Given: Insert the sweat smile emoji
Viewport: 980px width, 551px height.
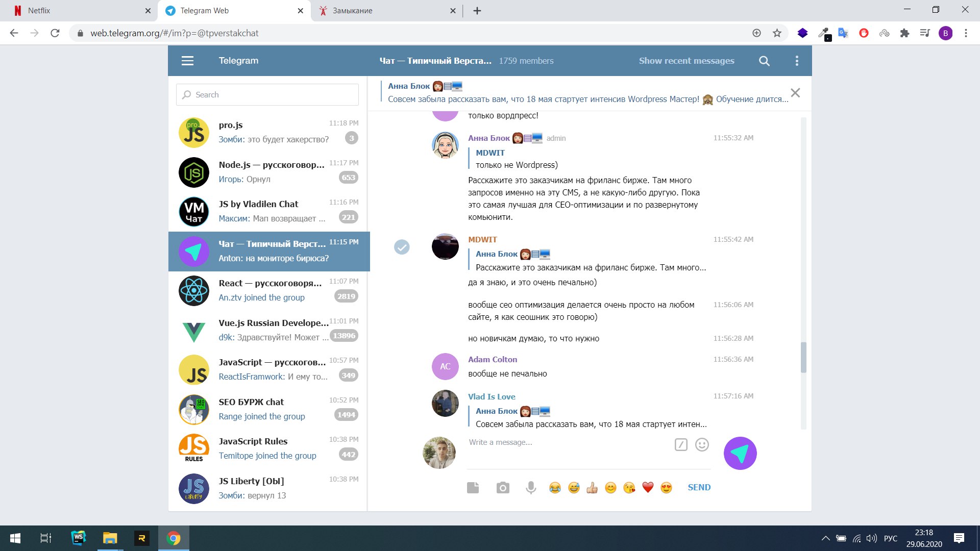Looking at the screenshot, I should coord(574,488).
